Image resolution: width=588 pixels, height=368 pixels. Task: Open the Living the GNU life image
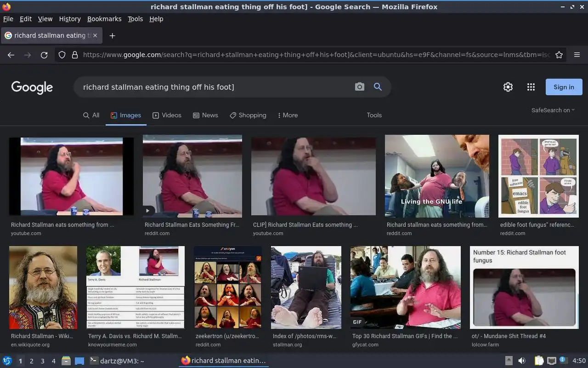coord(437,176)
